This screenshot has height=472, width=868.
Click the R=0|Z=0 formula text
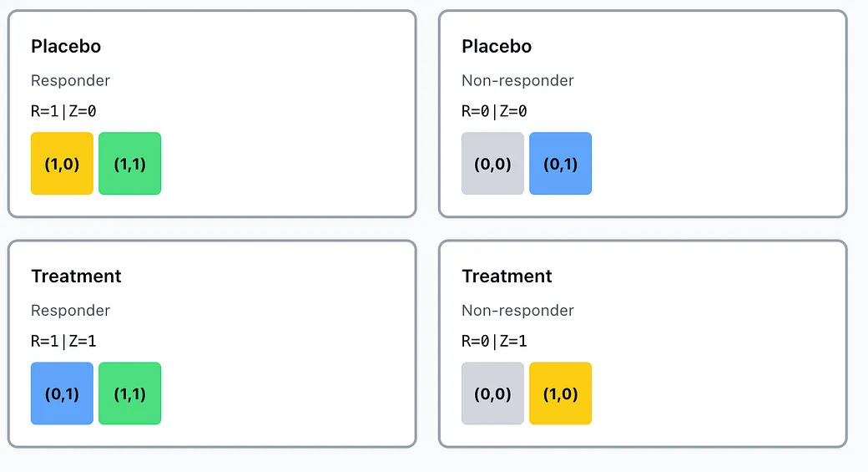click(x=494, y=112)
